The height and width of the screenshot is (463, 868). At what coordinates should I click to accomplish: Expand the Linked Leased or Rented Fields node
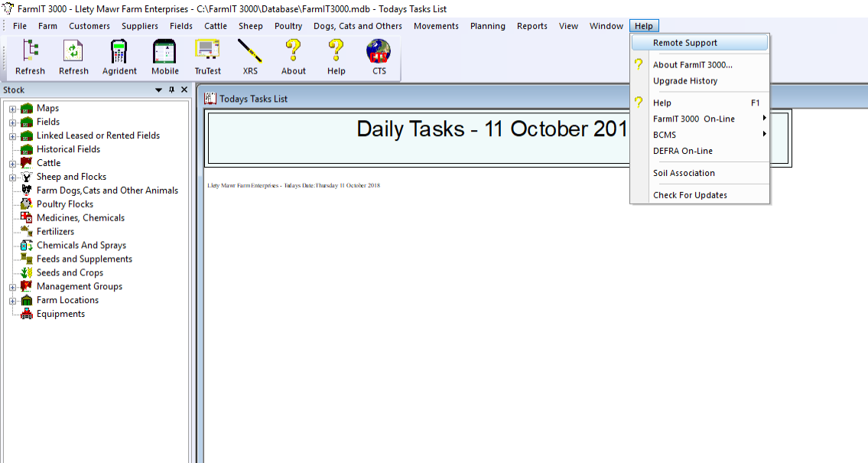[x=12, y=136]
